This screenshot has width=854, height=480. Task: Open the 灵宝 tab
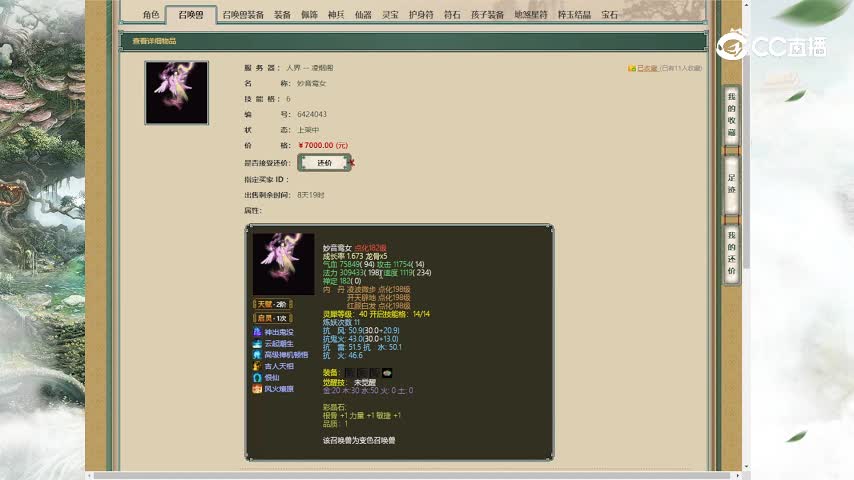coord(390,15)
